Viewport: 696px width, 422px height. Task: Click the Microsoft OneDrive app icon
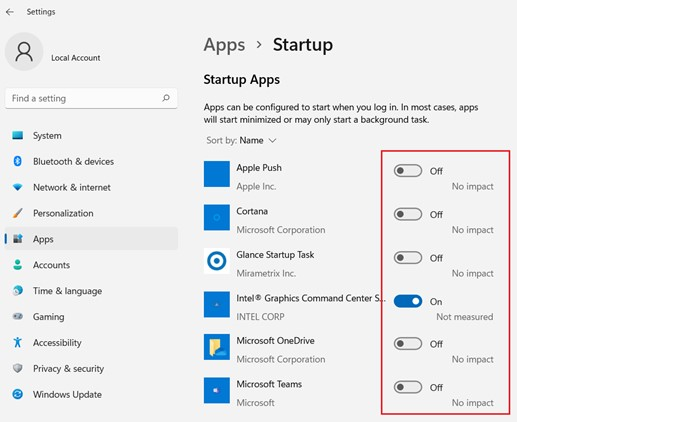(217, 347)
